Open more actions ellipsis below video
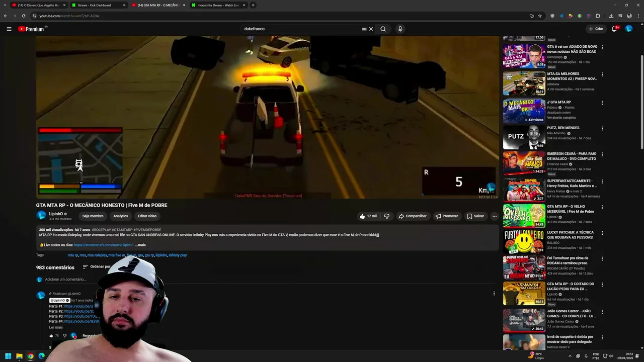This screenshot has height=362, width=644. [495, 216]
